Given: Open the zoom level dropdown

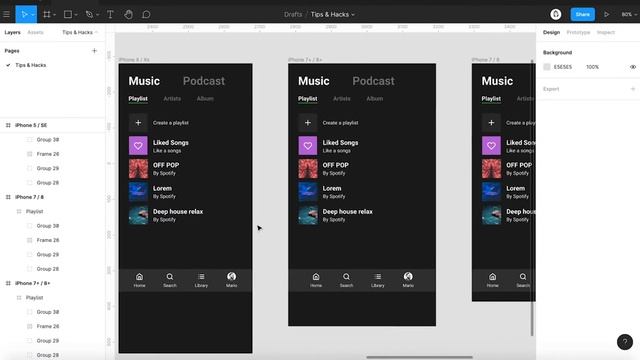Looking at the screenshot, I should [x=629, y=14].
